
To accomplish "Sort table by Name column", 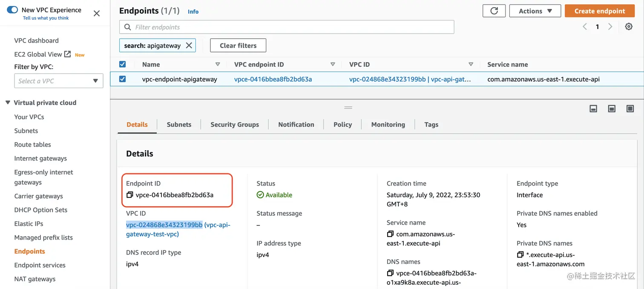I will click(x=218, y=64).
